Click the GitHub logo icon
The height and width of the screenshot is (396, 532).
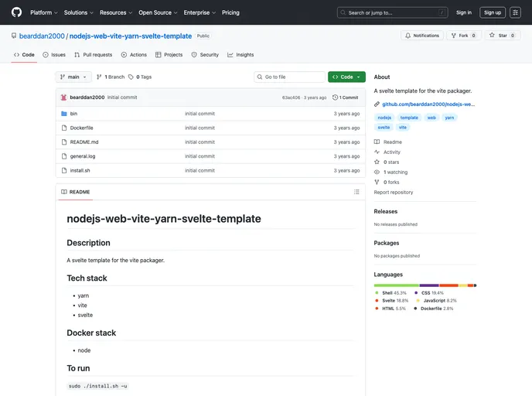[x=16, y=12]
